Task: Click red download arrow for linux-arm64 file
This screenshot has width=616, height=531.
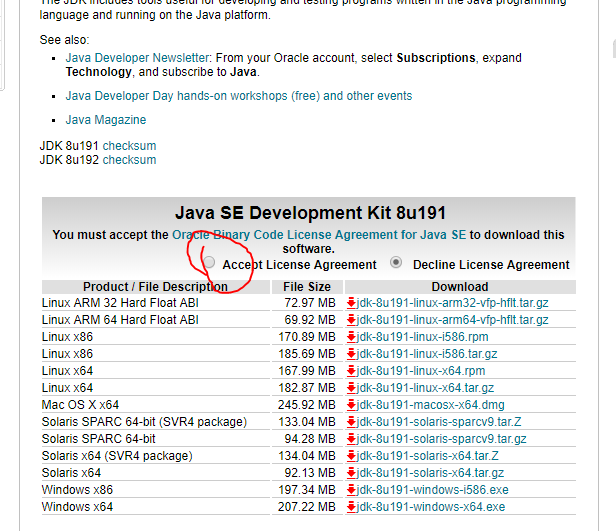Action: (351, 320)
